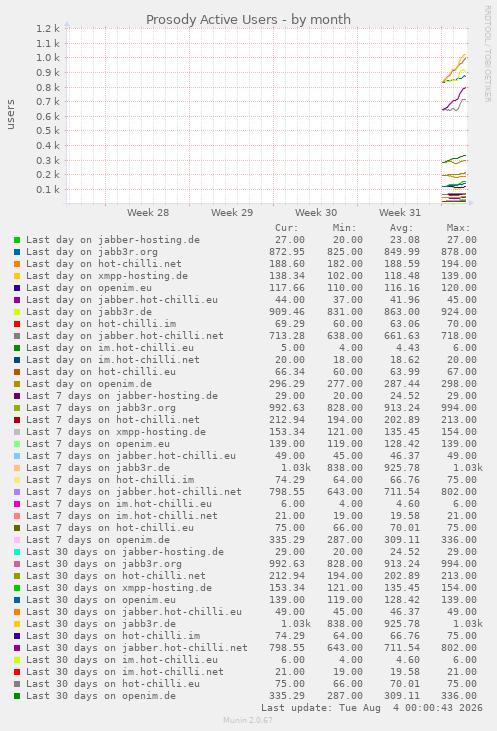Click the 'Week 28' axis label

tap(148, 213)
